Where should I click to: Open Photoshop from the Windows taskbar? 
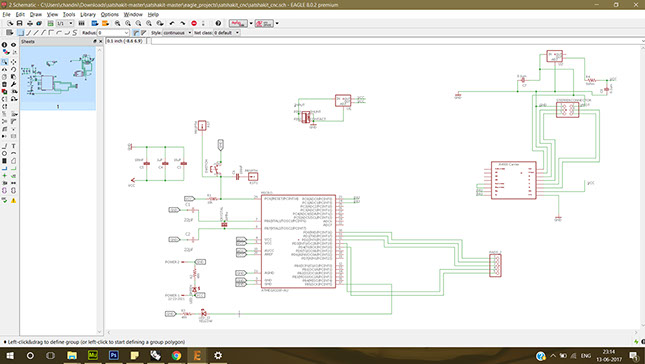(x=114, y=355)
